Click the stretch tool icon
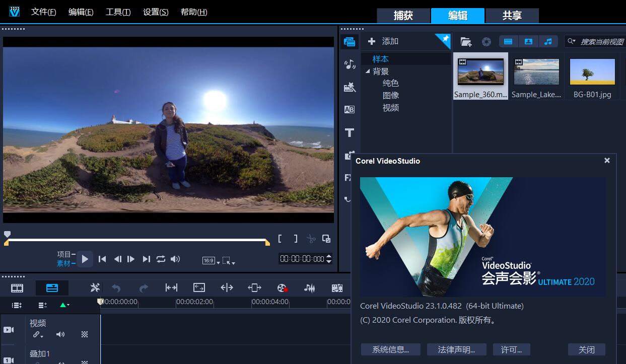 coord(199,287)
